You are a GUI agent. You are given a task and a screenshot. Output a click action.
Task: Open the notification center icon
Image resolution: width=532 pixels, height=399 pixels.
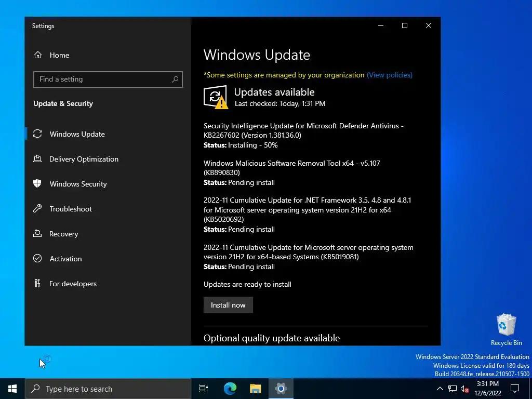pos(515,389)
